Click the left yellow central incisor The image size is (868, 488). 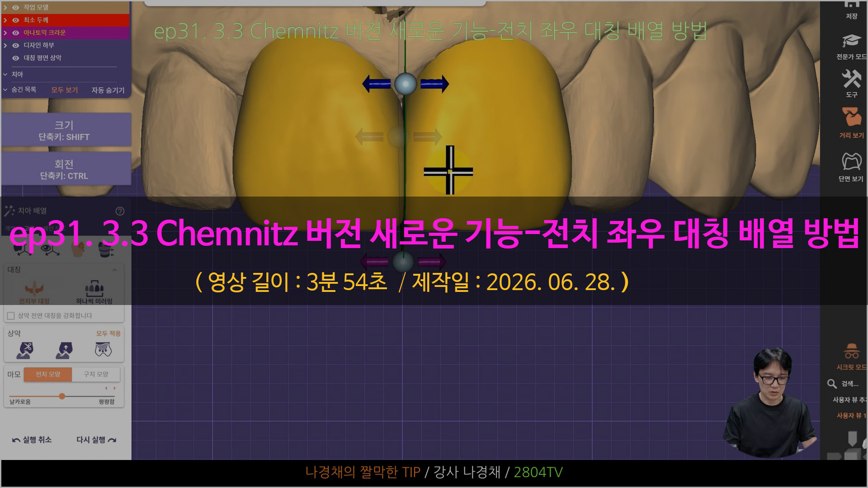pyautogui.click(x=316, y=136)
